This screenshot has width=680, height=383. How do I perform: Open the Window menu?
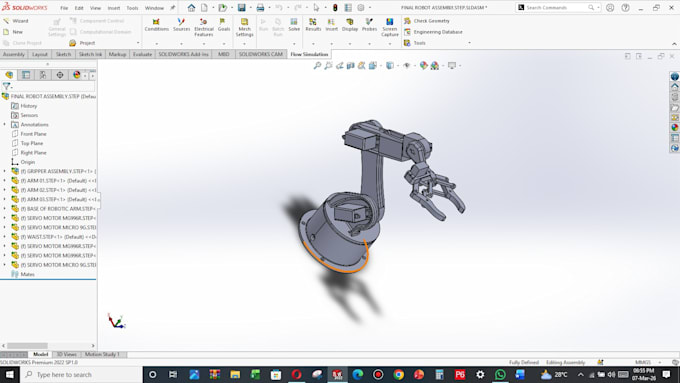point(154,8)
